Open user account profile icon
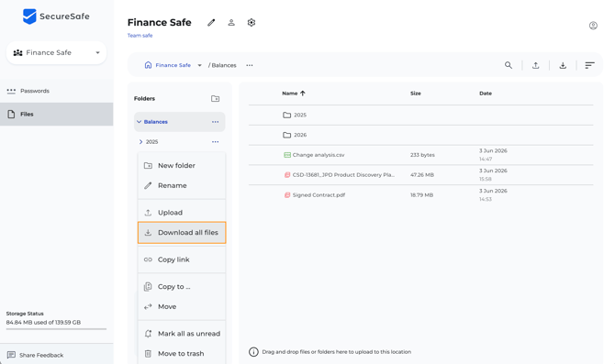This screenshot has width=615, height=364. (593, 26)
